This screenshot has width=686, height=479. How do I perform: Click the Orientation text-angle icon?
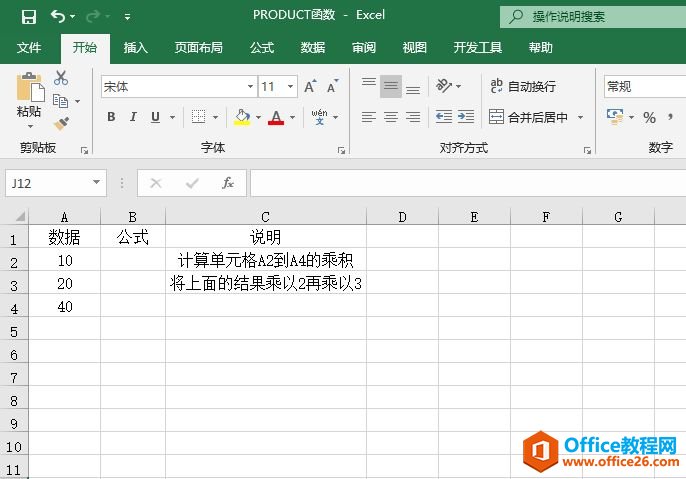coord(444,86)
